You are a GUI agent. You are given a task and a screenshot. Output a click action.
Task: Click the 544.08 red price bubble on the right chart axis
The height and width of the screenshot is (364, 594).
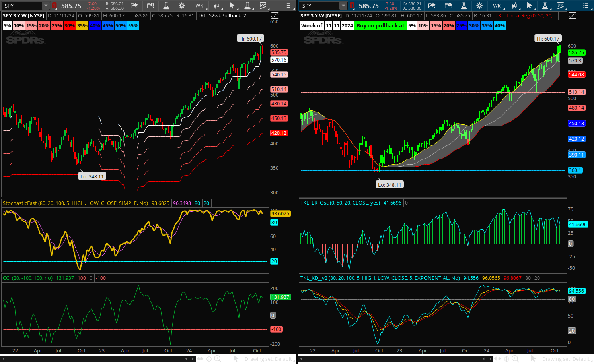click(x=576, y=74)
